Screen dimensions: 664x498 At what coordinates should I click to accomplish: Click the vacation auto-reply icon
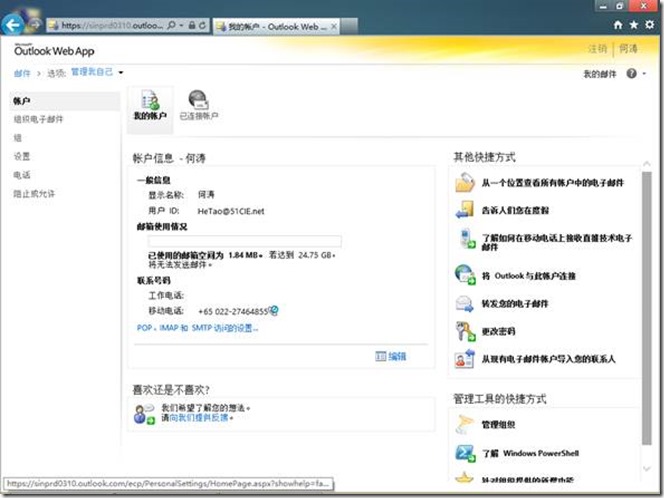click(x=465, y=210)
